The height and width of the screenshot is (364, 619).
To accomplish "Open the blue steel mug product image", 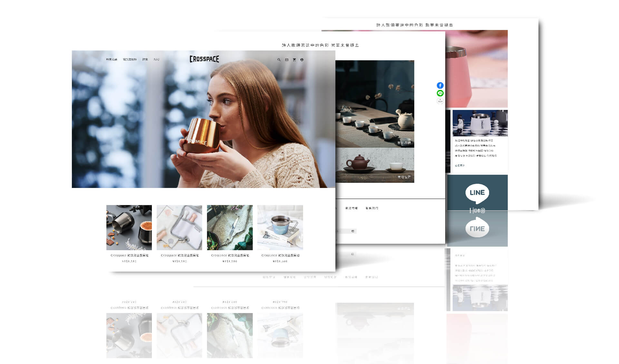I will [x=280, y=228].
